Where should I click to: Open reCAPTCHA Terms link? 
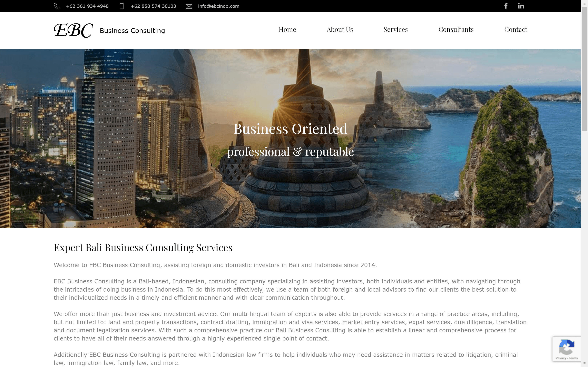pyautogui.click(x=573, y=358)
